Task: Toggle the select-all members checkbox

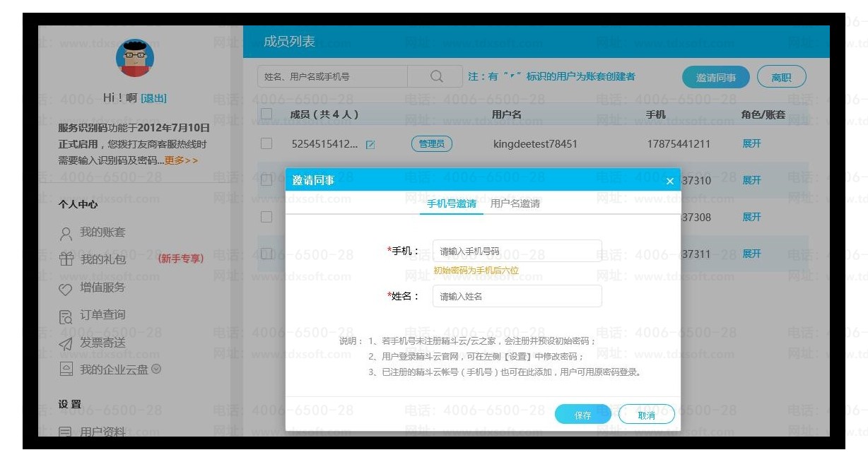Action: (x=266, y=114)
